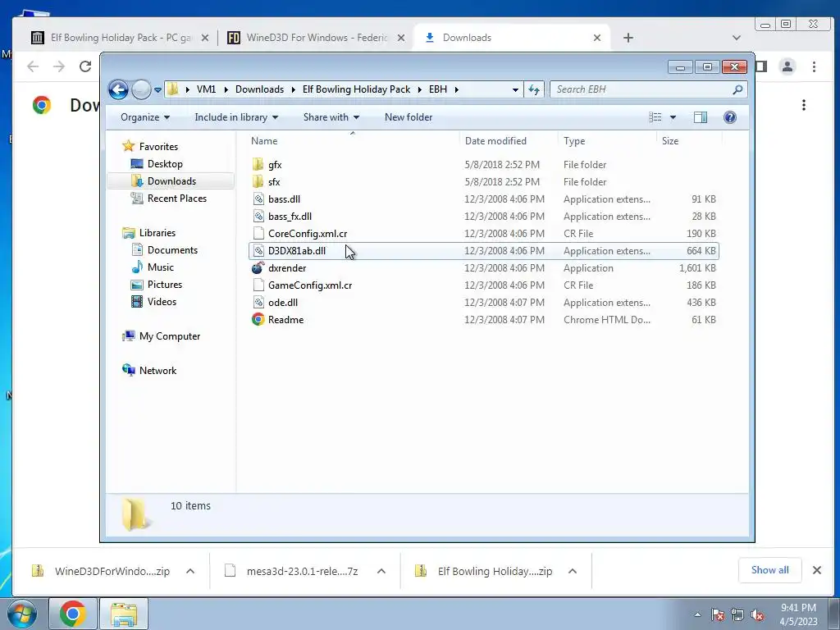Open the Windows Start menu
The height and width of the screenshot is (630, 840).
pyautogui.click(x=22, y=614)
